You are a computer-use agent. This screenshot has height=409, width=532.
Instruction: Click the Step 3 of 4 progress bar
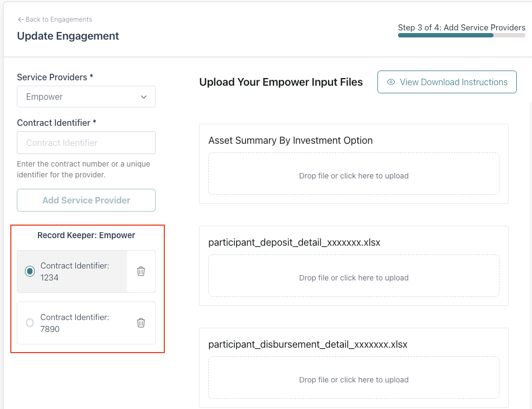click(x=462, y=35)
